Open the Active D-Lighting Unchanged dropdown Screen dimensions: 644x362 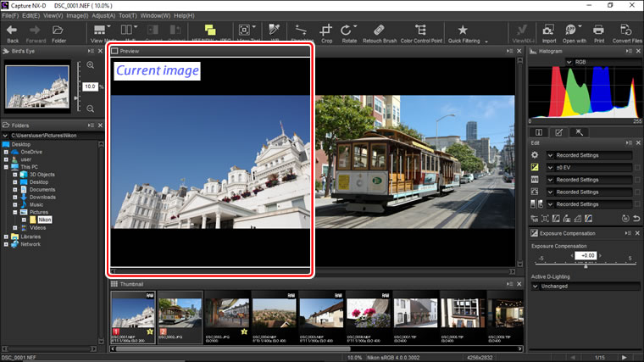pyautogui.click(x=586, y=286)
